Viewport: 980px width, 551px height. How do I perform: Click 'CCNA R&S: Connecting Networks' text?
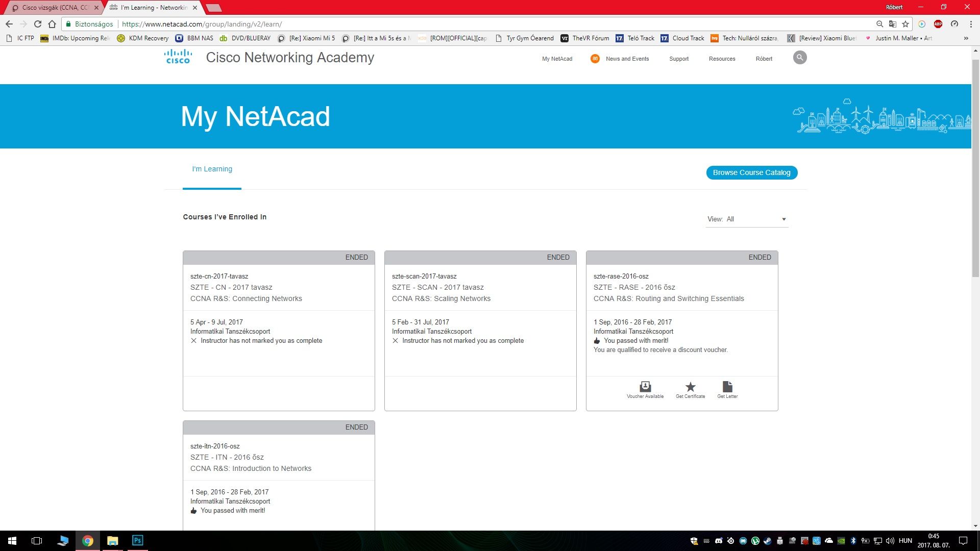click(246, 298)
